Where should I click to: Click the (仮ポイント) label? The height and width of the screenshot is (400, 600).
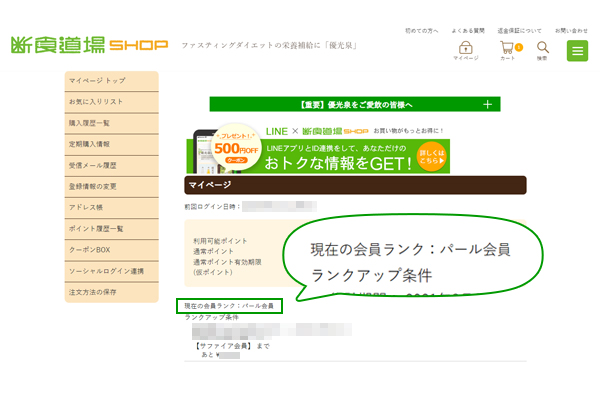coord(213,273)
